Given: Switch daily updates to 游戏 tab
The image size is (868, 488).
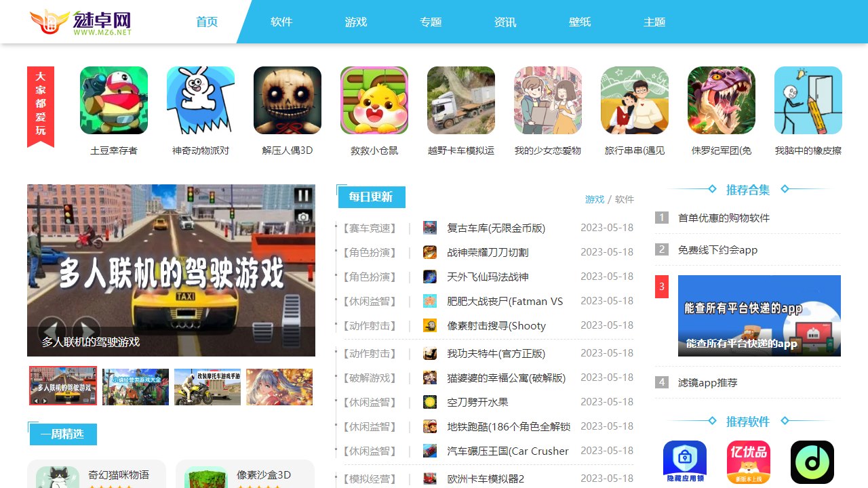Looking at the screenshot, I should pos(595,199).
